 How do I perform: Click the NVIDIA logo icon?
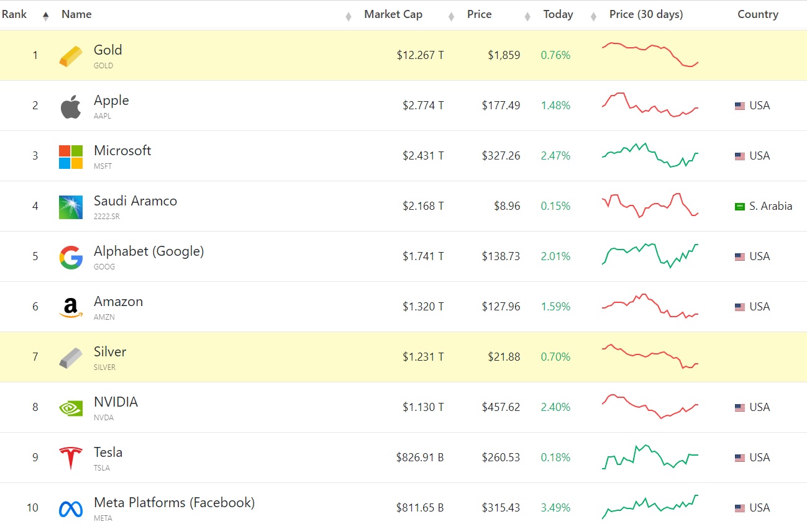tap(71, 408)
